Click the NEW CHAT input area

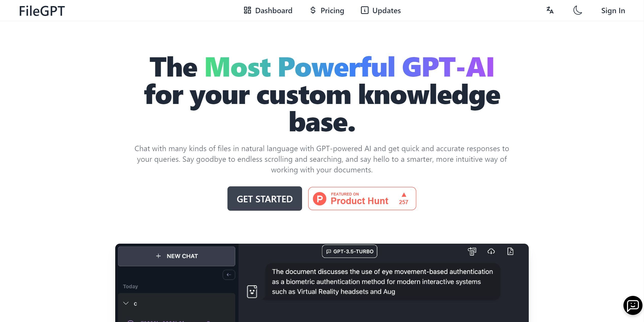[x=177, y=256]
